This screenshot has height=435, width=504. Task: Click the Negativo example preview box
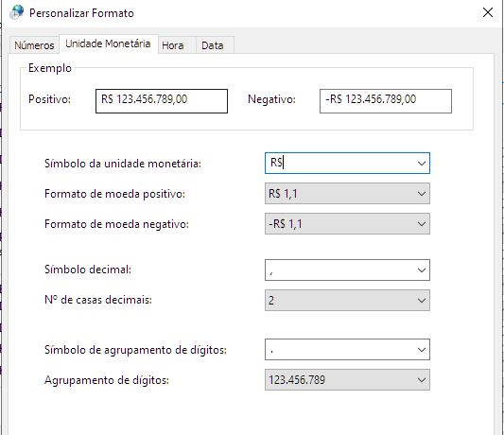pos(386,101)
